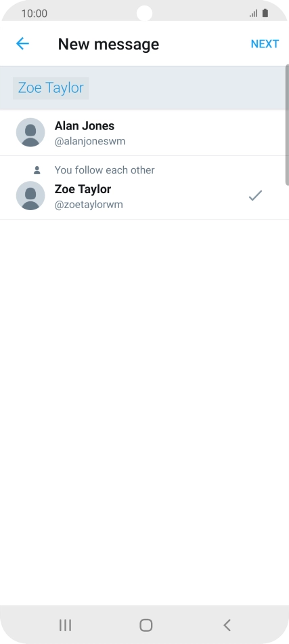Tap the signal strength icon
The image size is (289, 644).
pyautogui.click(x=253, y=14)
